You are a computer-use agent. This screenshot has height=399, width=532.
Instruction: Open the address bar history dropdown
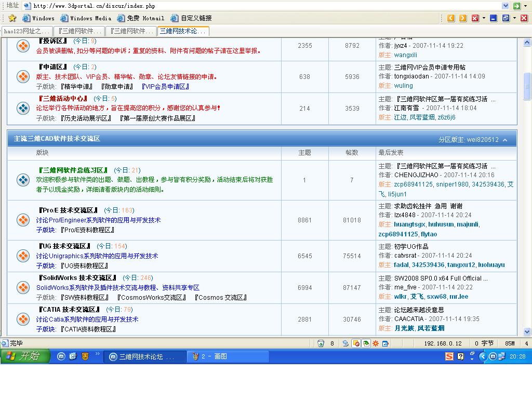click(506, 6)
